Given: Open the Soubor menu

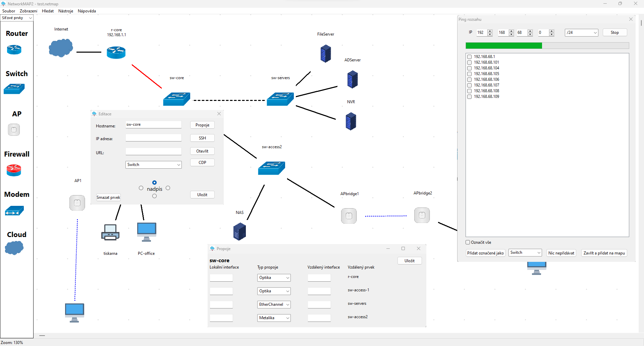Looking at the screenshot, I should [8, 11].
